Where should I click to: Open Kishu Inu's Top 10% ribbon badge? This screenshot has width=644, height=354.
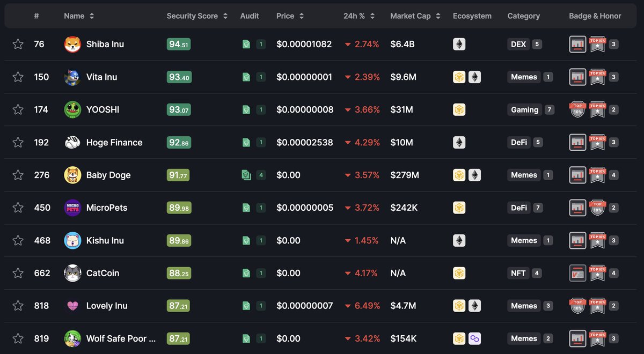pyautogui.click(x=597, y=240)
